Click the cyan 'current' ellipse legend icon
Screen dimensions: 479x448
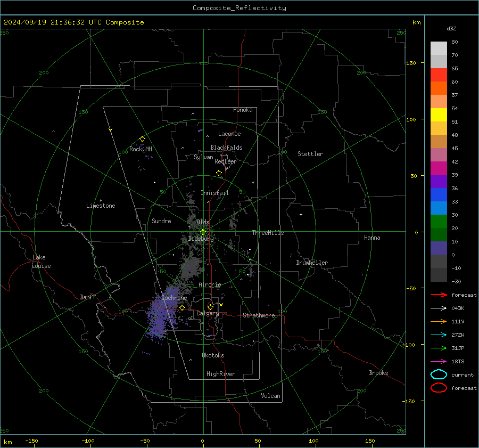(439, 374)
